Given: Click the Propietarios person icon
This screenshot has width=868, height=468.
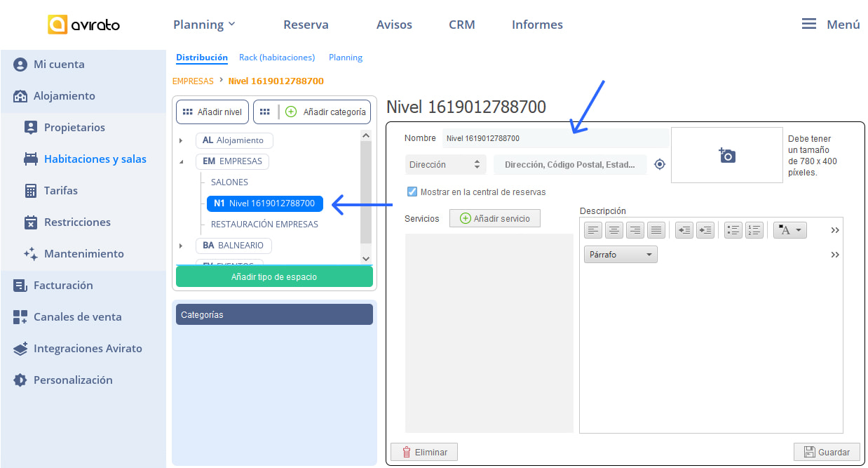Looking at the screenshot, I should tap(30, 128).
